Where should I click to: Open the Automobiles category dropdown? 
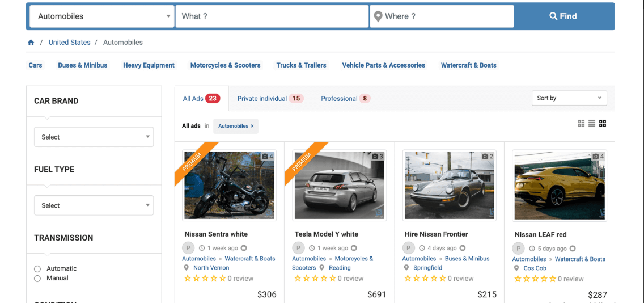tap(102, 16)
